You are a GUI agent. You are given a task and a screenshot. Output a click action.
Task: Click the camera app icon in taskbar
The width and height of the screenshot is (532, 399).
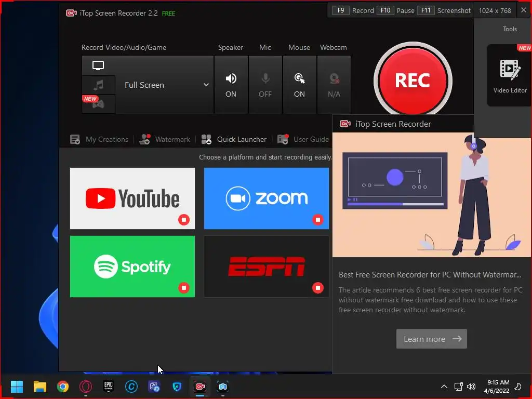(222, 387)
